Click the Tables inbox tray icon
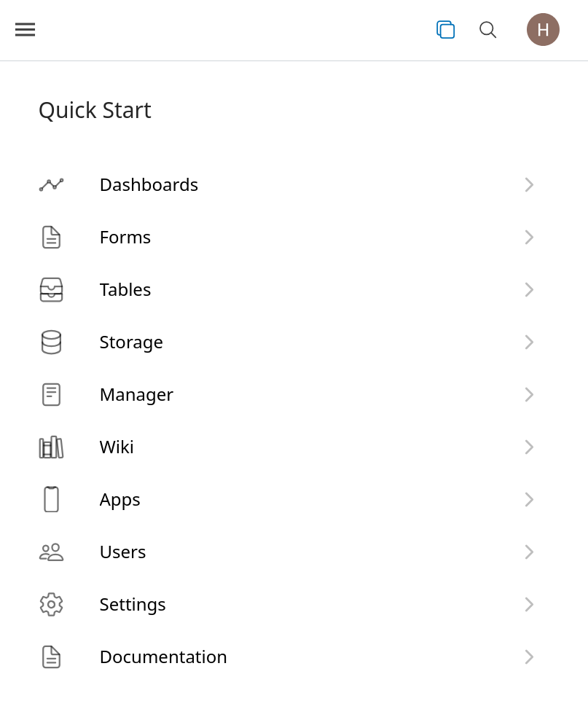This screenshot has height=709, width=588. click(x=51, y=290)
